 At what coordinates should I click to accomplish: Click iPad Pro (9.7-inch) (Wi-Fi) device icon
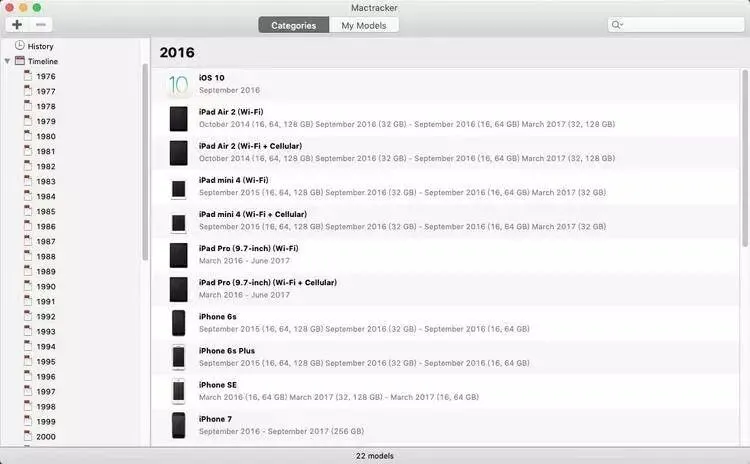click(178, 255)
